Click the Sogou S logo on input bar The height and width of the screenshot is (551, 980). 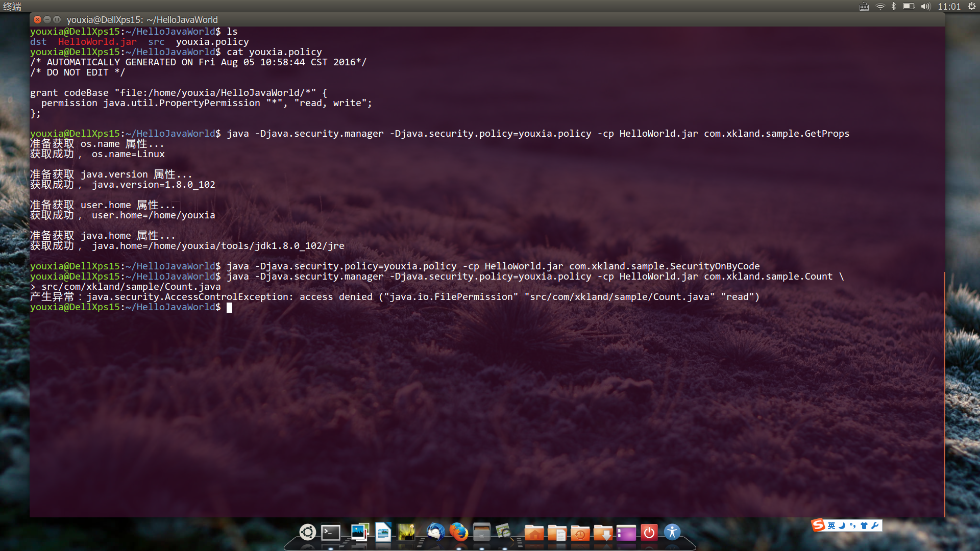pos(818,525)
